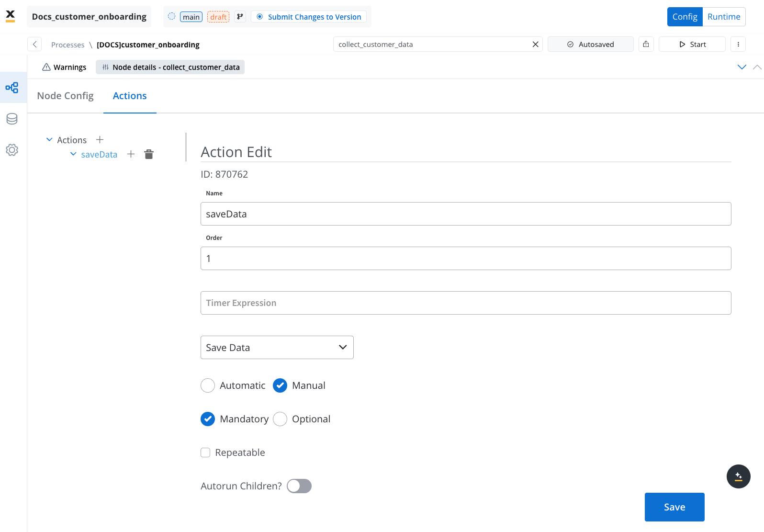Click the Order input field
The image size is (764, 532).
[x=466, y=259]
